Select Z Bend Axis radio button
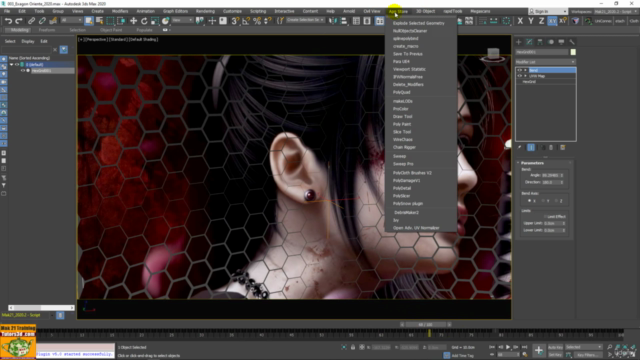Viewport: 640px width, 360px height. click(x=556, y=201)
